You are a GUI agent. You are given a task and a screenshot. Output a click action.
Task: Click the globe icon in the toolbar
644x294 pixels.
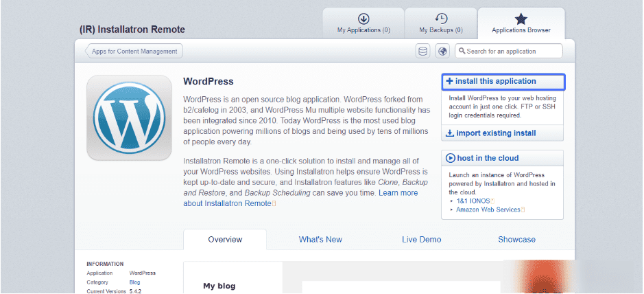442,52
